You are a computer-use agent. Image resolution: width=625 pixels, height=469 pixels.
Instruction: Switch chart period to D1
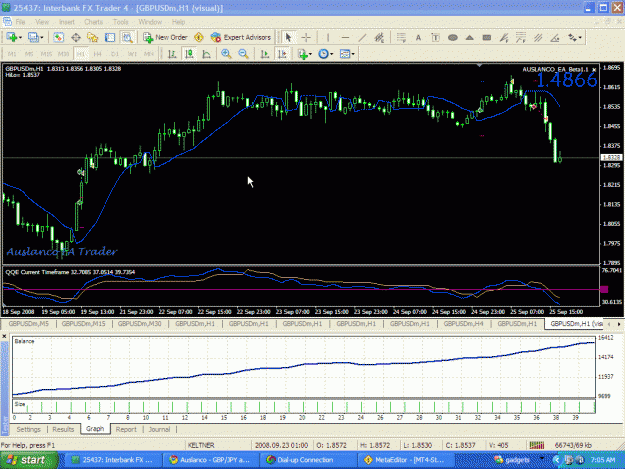(115, 54)
